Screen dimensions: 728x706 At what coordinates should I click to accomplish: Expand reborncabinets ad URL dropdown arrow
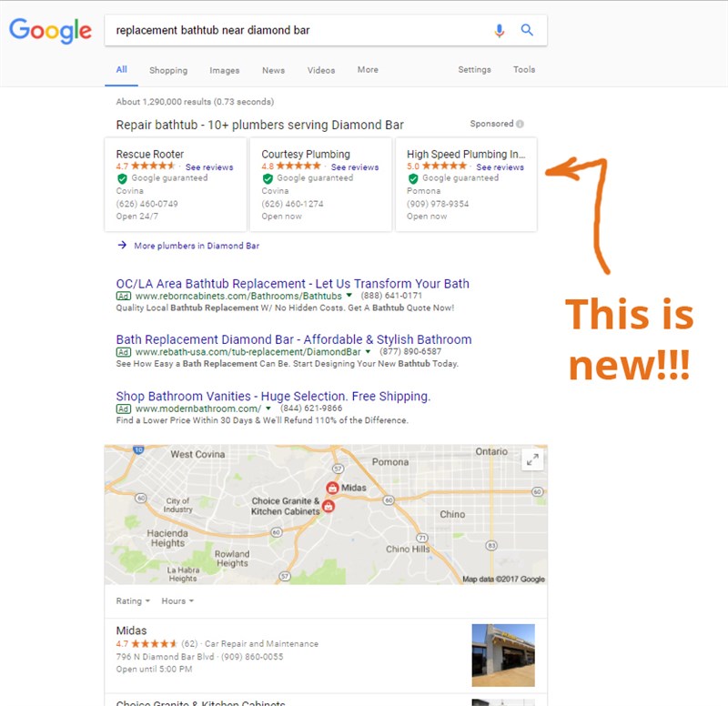pyautogui.click(x=349, y=296)
